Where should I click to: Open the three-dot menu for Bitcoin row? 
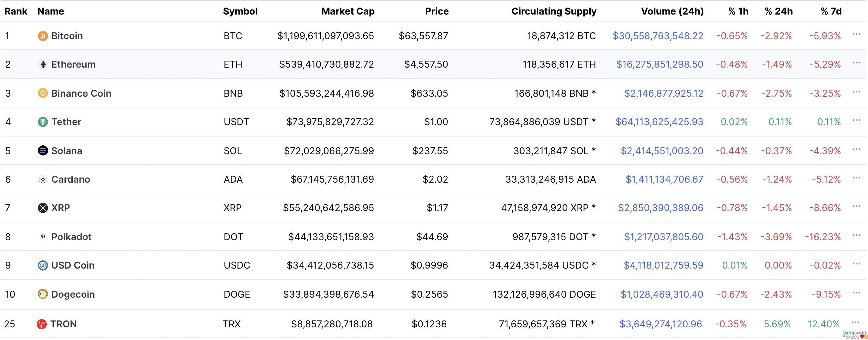coord(856,34)
